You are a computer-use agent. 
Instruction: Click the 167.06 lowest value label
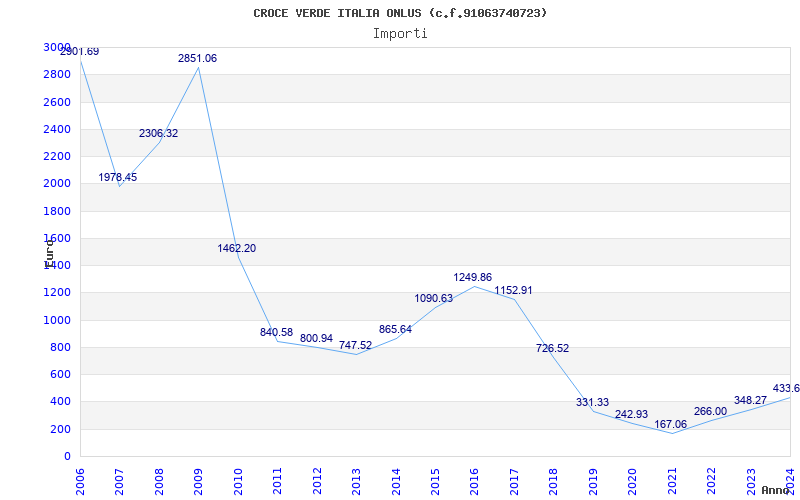point(671,424)
